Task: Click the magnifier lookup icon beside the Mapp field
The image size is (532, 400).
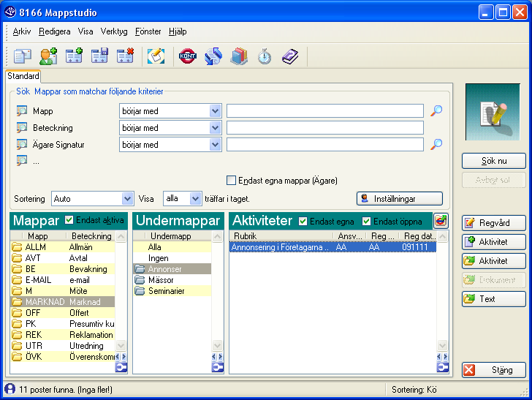Action: coord(436,110)
